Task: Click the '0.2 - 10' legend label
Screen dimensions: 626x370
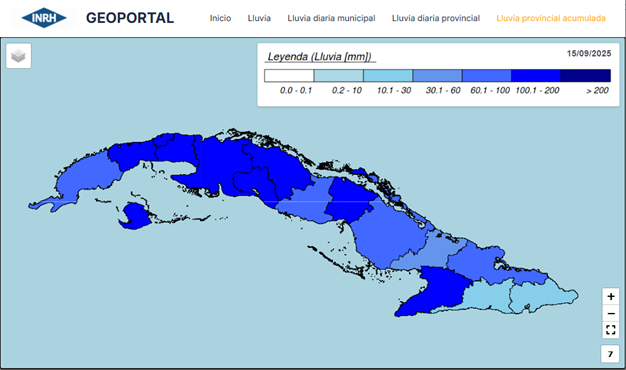Action: (347, 91)
